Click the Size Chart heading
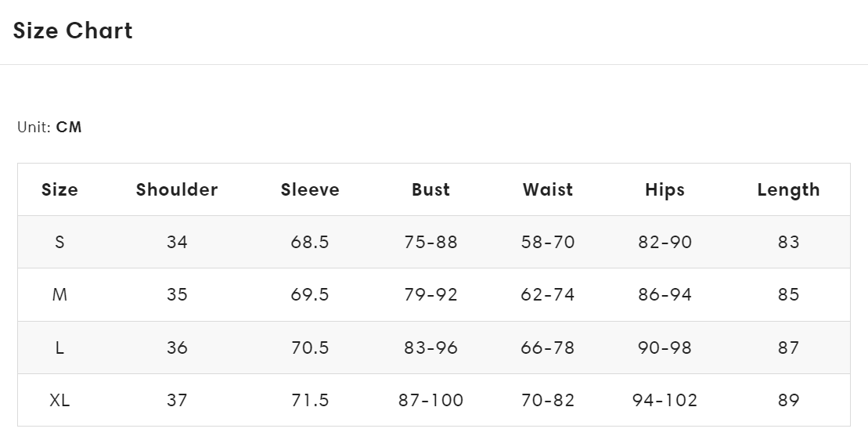868x443 pixels. point(73,31)
